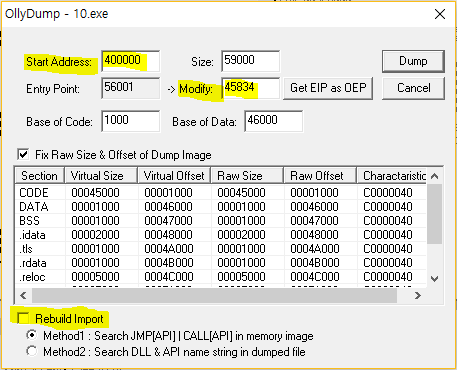
Task: Focus the Start Address input field
Action: click(x=131, y=61)
